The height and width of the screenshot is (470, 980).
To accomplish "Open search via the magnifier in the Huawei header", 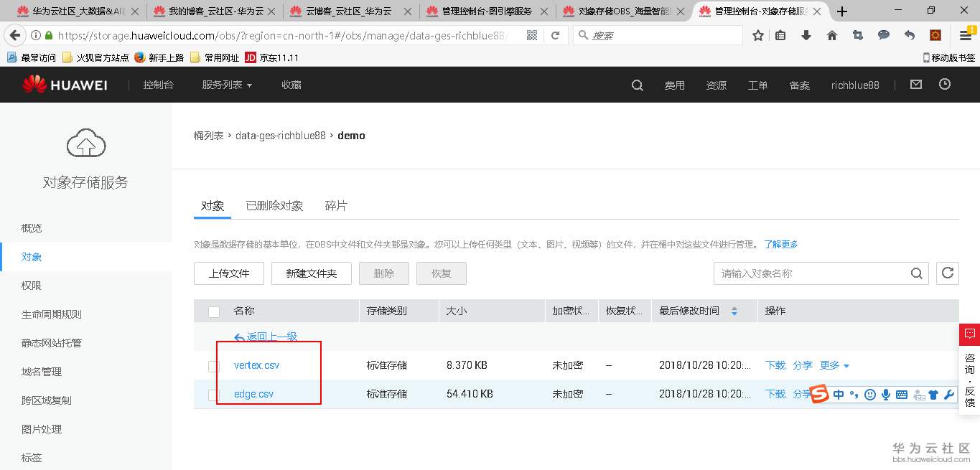I will tap(636, 85).
